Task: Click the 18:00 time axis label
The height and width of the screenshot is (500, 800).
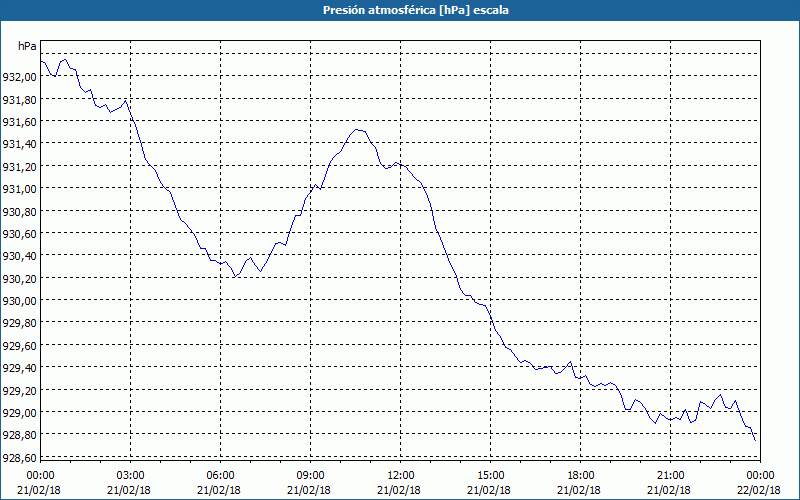Action: [581, 476]
